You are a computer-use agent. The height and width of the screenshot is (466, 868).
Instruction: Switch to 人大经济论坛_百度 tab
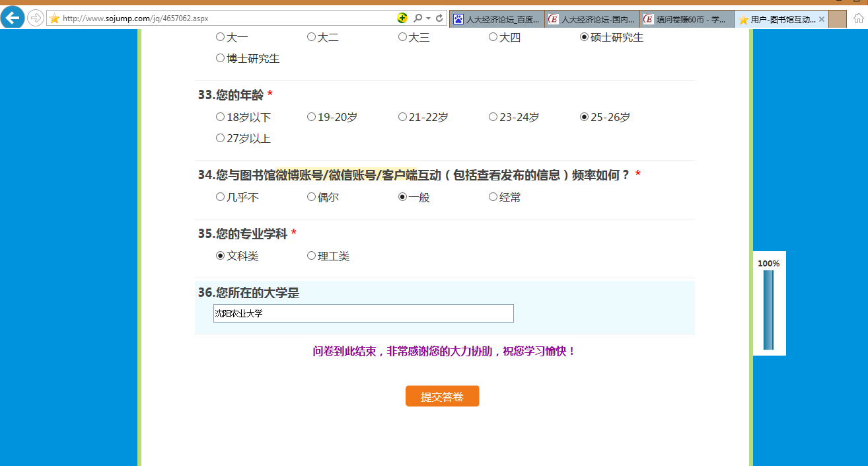tap(497, 19)
